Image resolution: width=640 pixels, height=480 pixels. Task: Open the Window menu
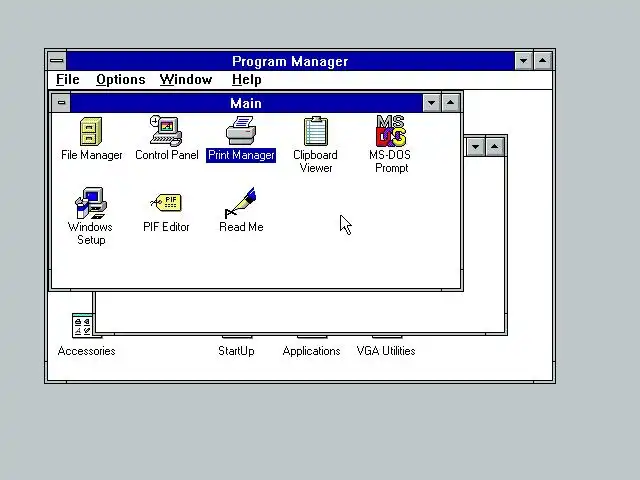186,80
